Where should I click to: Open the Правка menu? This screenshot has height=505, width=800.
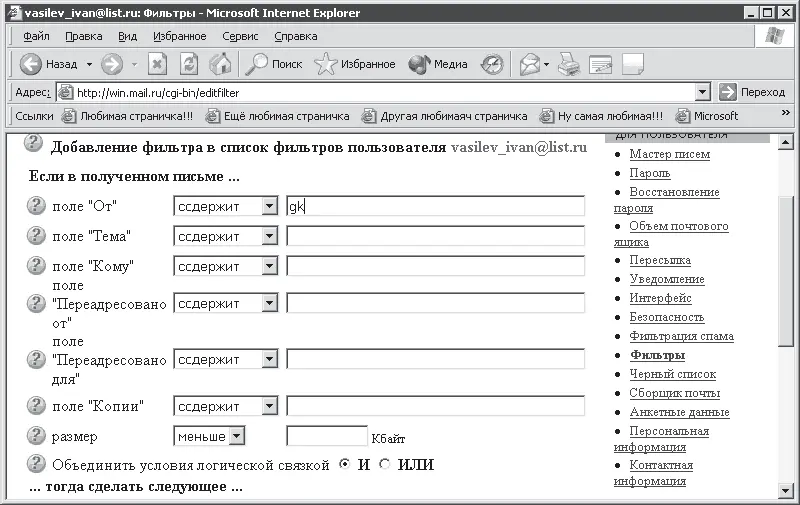(x=84, y=36)
